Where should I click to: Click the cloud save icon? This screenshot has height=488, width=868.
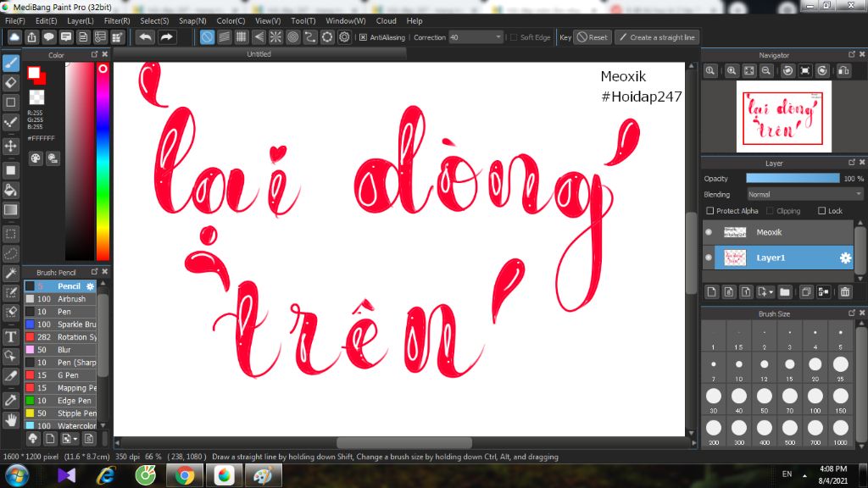[x=14, y=37]
